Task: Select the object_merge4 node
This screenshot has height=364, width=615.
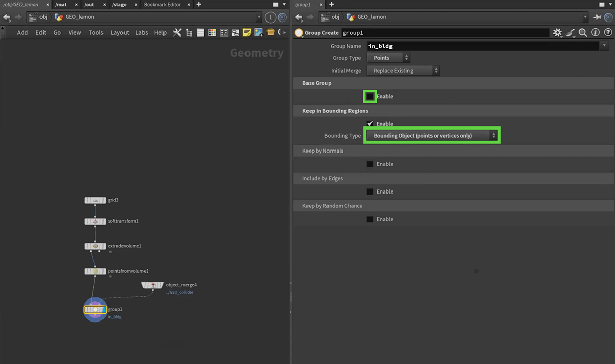Action: pos(152,285)
